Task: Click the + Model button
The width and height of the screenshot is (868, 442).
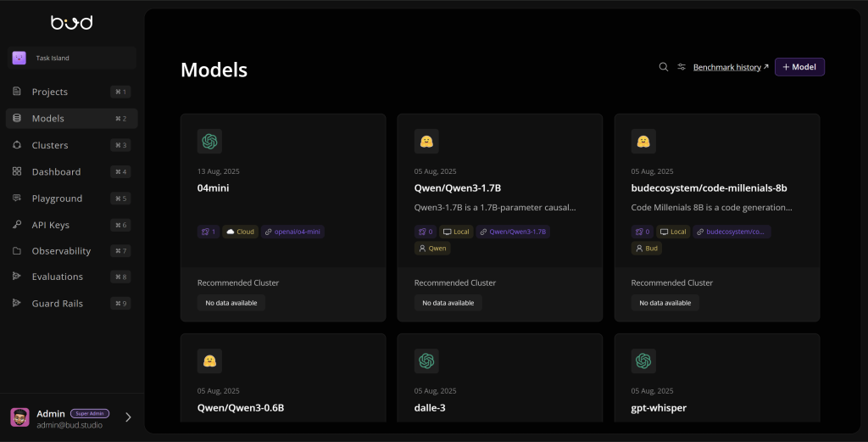Action: [798, 67]
